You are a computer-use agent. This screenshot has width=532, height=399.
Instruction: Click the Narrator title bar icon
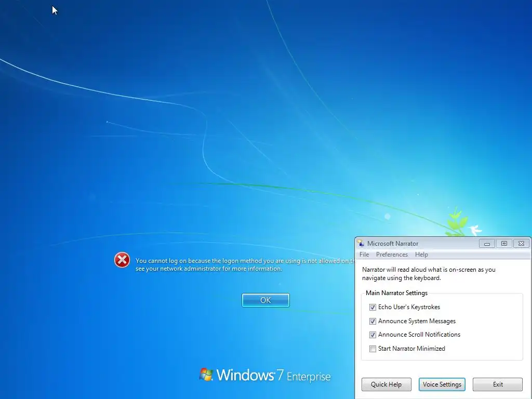[361, 243]
